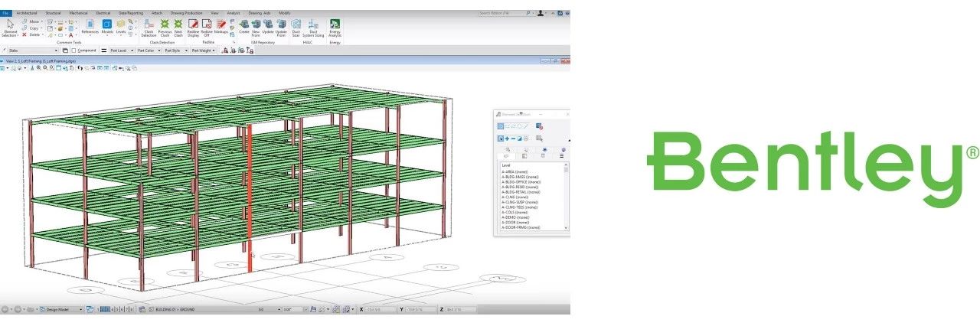Click the Search Ribbon field
Screen dimensions: 980x326
coord(505,13)
